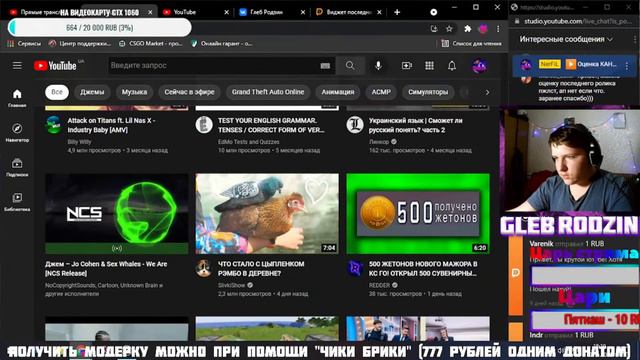Click the Bitty Witty channel avatar
The width and height of the screenshot is (640, 360).
54,124
